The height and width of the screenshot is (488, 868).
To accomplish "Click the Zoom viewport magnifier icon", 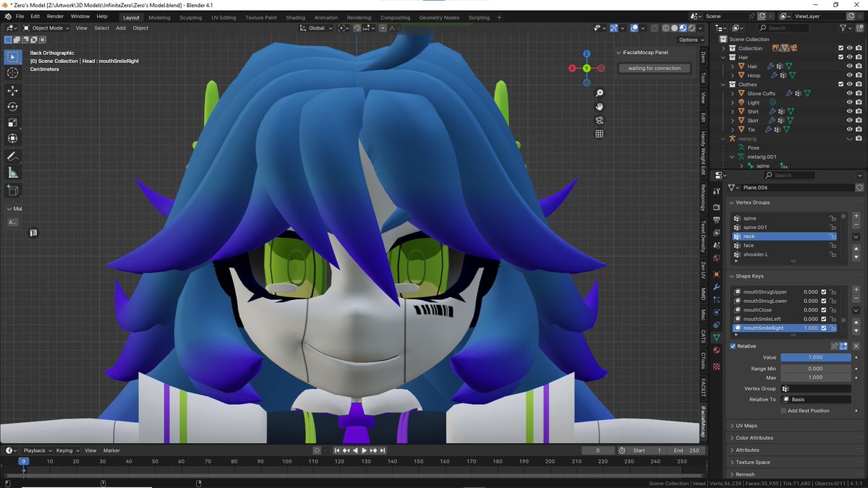I will (600, 93).
